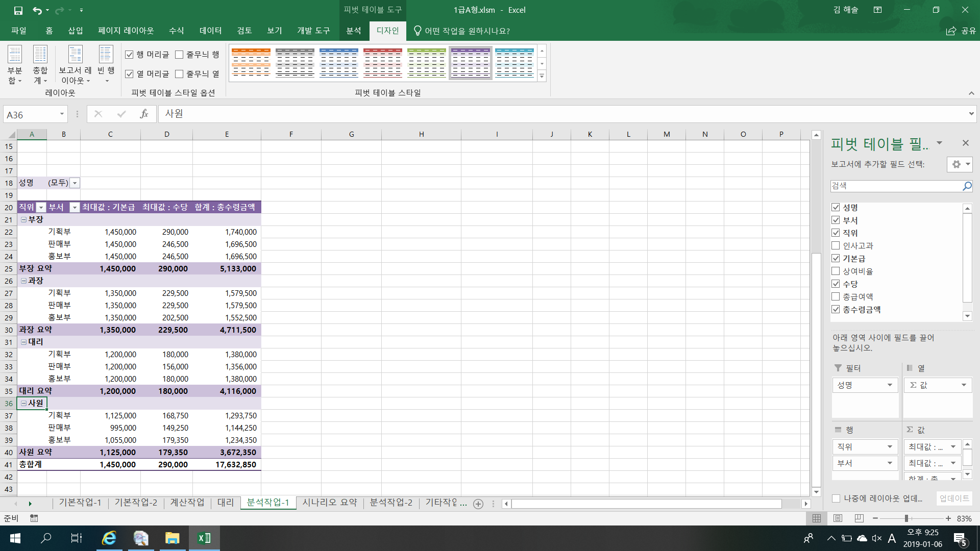Select the purple pivot table style swatch
Screen dimensions: 980x551
click(470, 63)
